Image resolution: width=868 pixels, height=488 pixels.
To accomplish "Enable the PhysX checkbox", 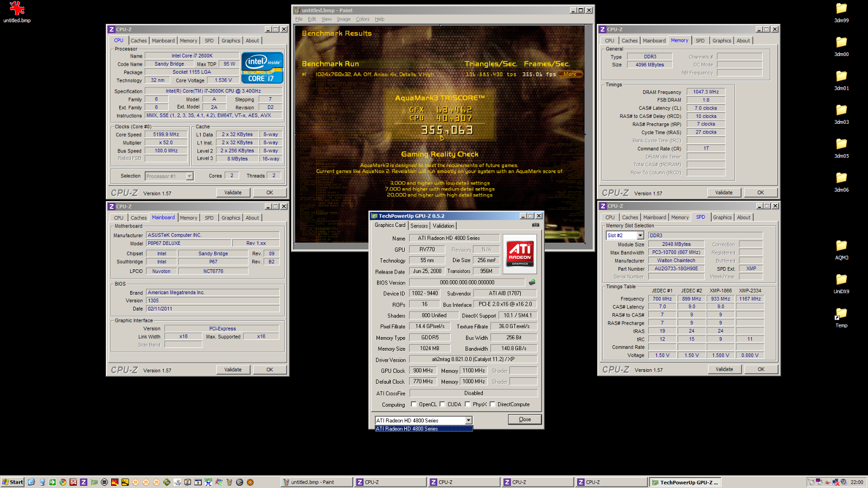I will pos(467,404).
